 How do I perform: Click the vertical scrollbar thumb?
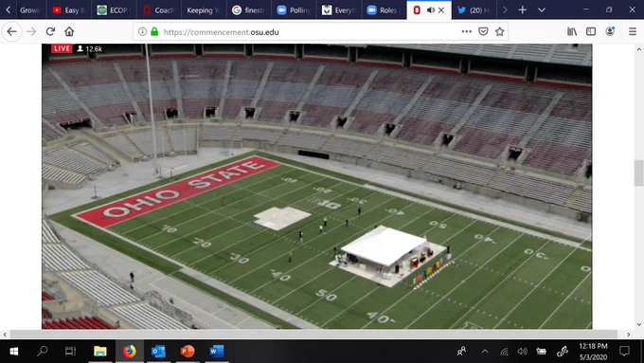[x=638, y=172]
